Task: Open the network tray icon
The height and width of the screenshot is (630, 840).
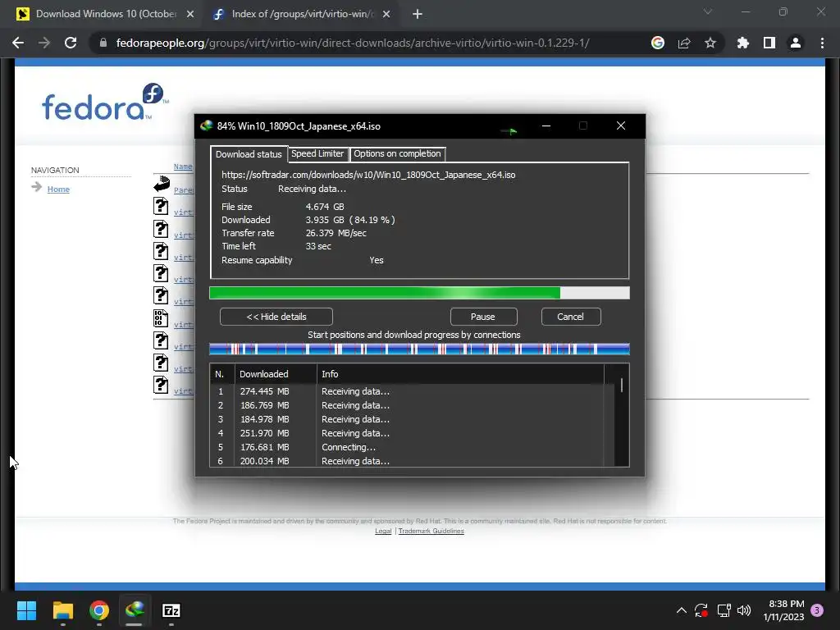Action: click(x=724, y=610)
